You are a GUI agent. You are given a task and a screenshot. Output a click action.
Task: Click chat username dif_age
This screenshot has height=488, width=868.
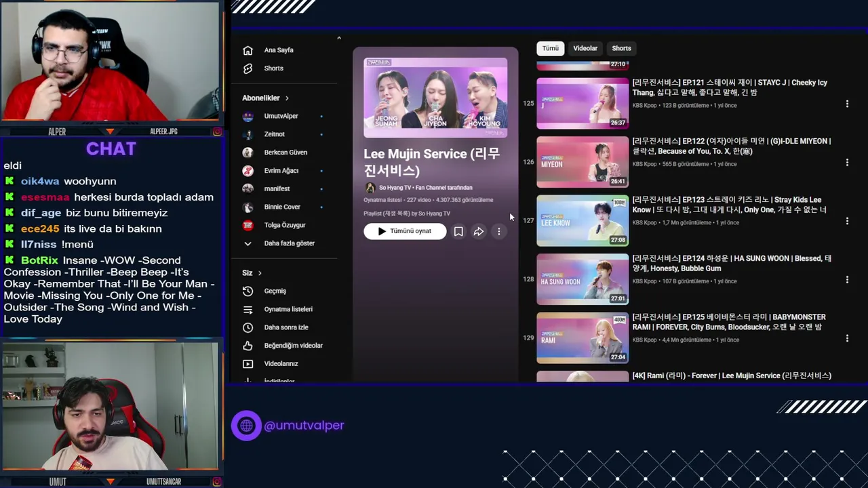click(41, 213)
